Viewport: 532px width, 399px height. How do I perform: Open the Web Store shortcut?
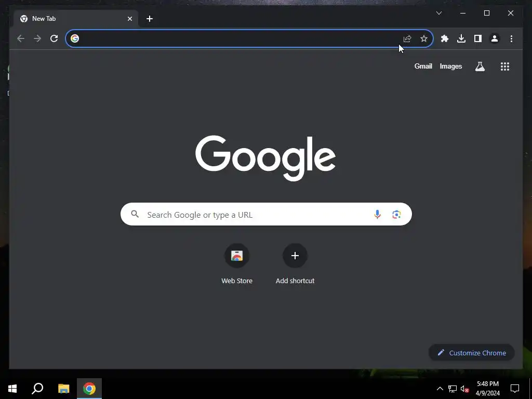(x=237, y=264)
